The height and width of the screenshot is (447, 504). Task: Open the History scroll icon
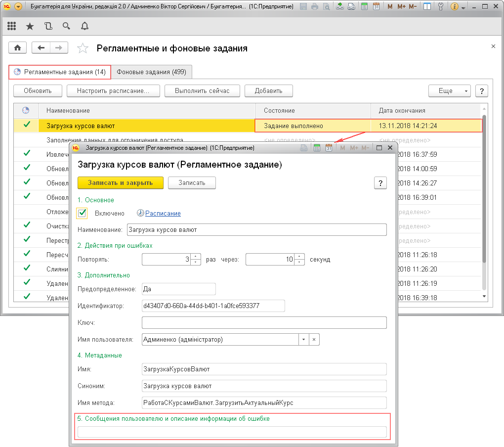[48, 26]
